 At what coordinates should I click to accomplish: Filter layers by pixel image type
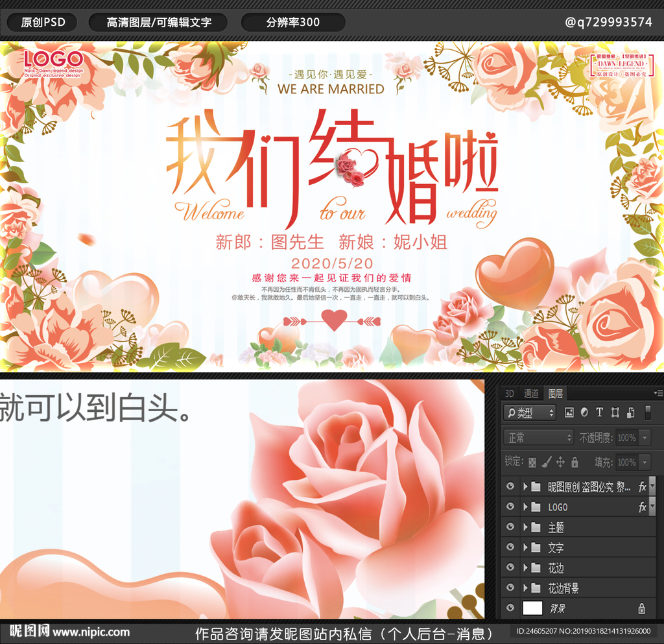click(569, 412)
